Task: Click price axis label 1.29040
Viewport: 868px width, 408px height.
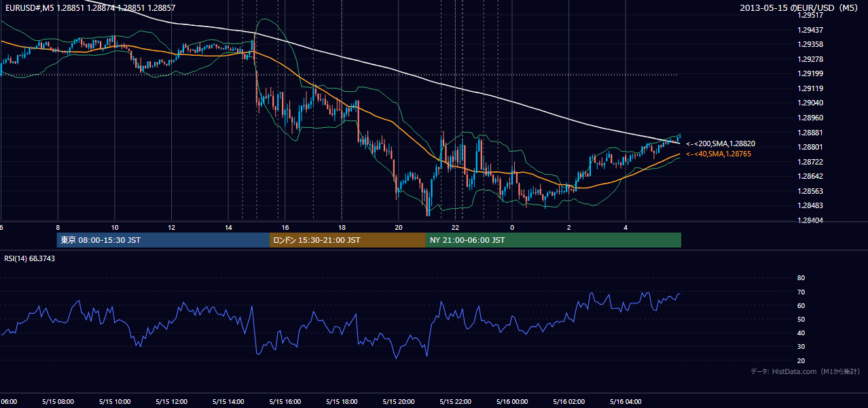Action: tap(810, 103)
